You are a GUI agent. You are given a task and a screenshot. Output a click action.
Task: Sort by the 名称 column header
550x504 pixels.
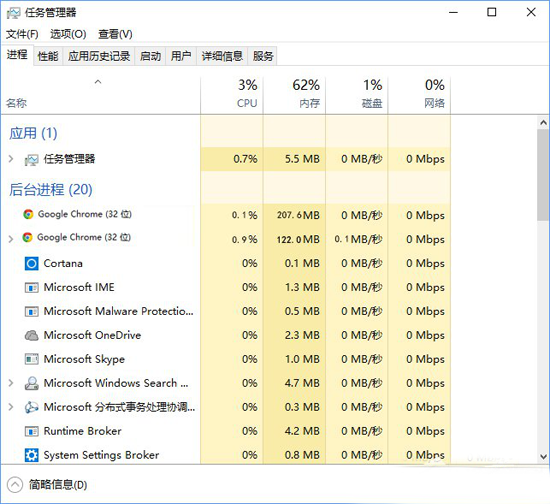point(101,95)
